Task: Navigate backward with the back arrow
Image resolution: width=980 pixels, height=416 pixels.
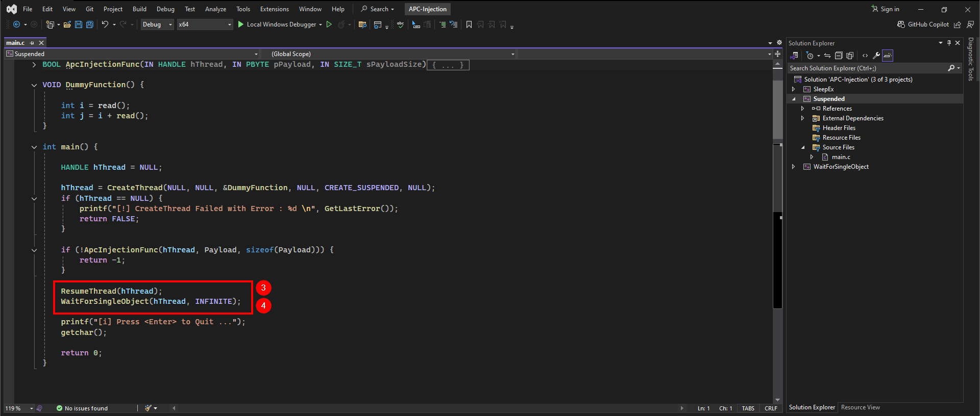Action: (16, 24)
